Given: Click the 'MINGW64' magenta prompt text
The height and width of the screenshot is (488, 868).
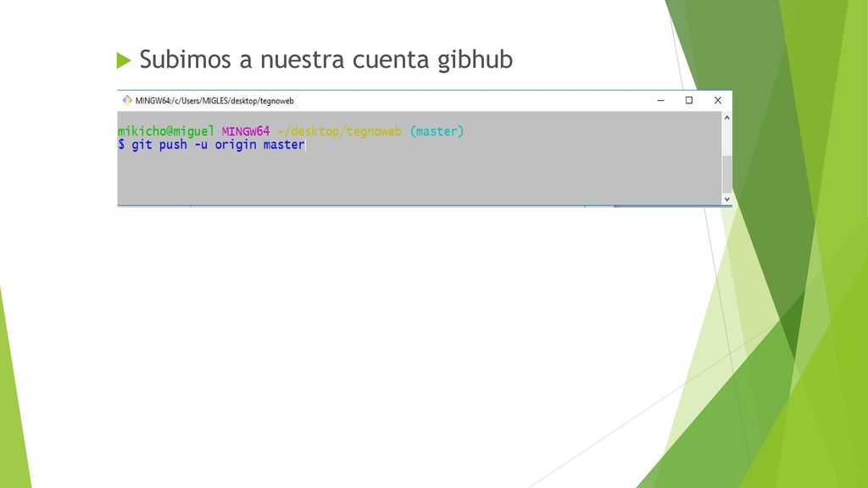Looking at the screenshot, I should point(246,131).
